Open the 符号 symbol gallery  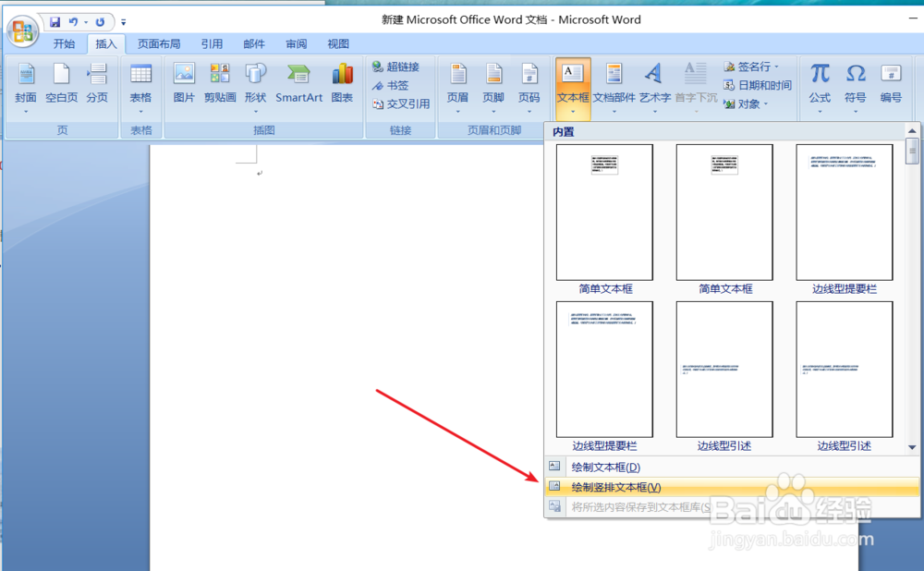(x=855, y=83)
